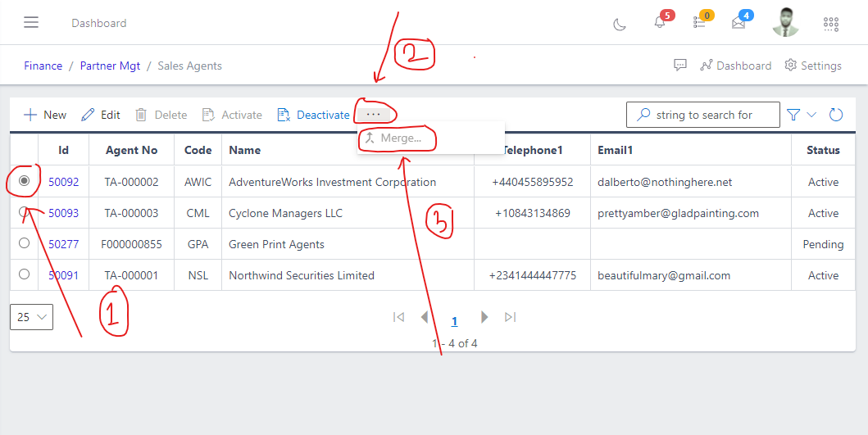Image resolution: width=868 pixels, height=435 pixels.
Task: Click the refresh icon in the toolbar
Action: (x=836, y=115)
